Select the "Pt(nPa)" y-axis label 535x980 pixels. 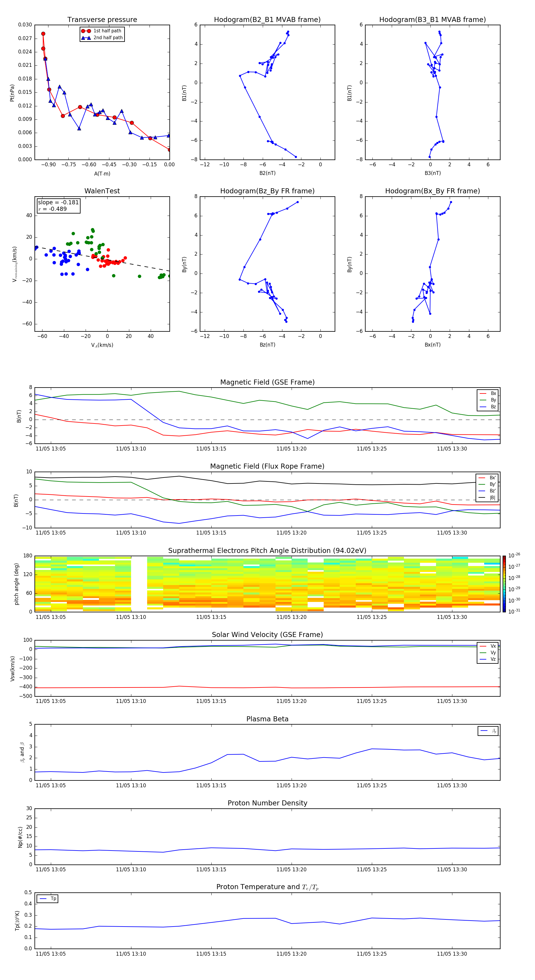tap(12, 93)
